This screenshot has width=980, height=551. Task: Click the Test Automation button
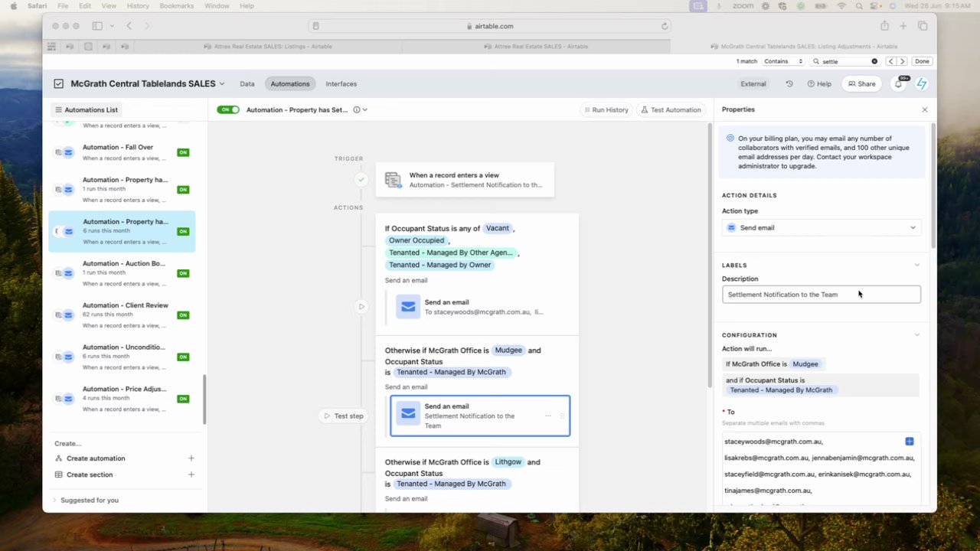point(671,110)
